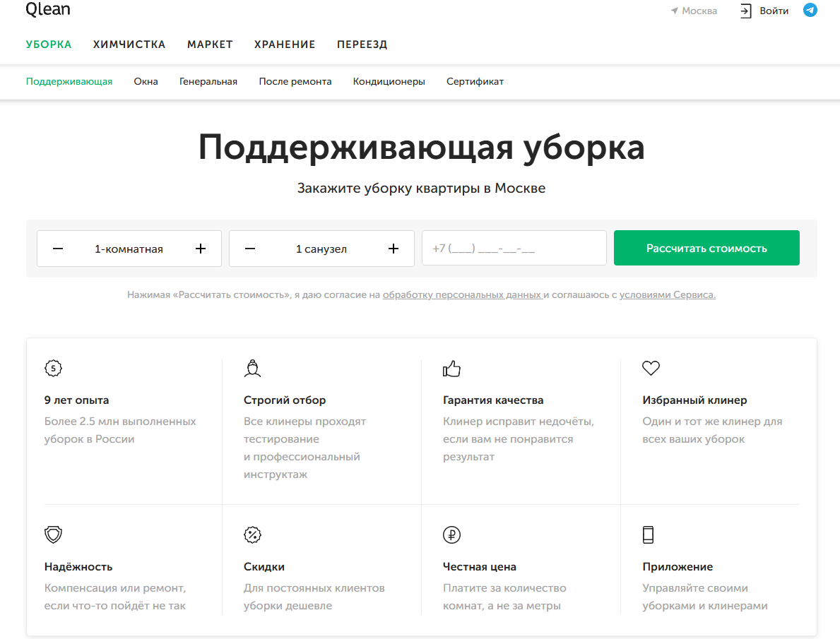
Task: Decrease bathroom count with minus
Action: pyautogui.click(x=250, y=249)
